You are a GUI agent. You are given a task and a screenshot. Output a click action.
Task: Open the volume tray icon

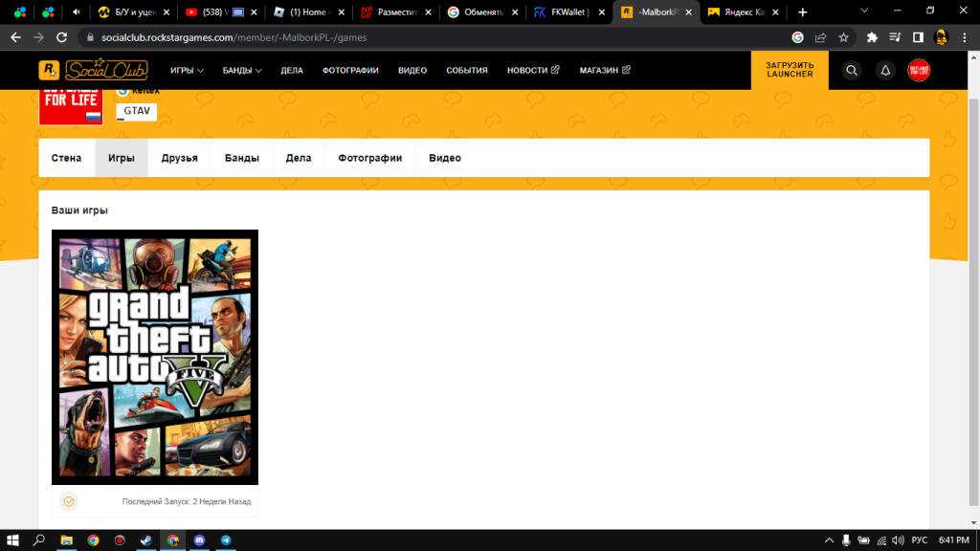tap(898, 540)
